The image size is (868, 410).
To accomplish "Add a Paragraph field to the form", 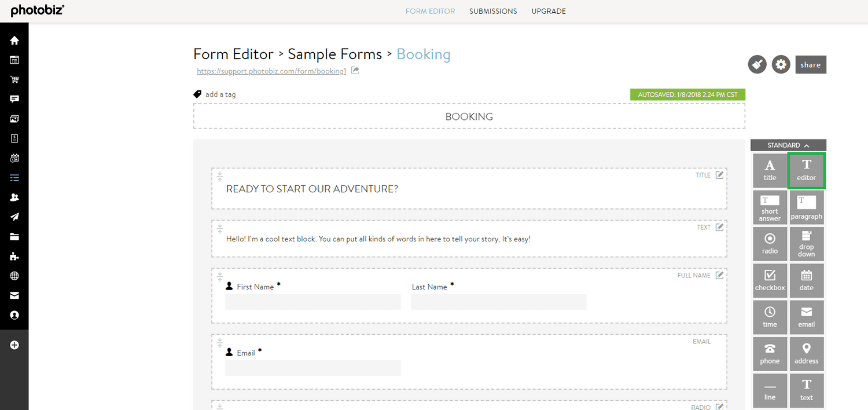I will [x=806, y=207].
